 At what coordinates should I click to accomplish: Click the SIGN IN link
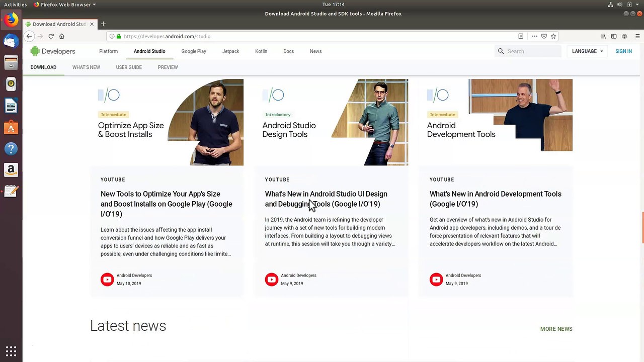click(x=623, y=51)
